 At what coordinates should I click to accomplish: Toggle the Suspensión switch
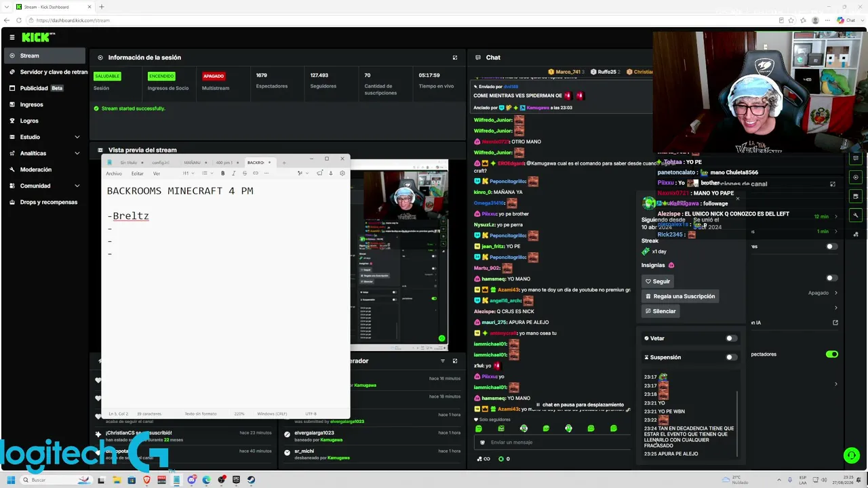[x=731, y=357]
